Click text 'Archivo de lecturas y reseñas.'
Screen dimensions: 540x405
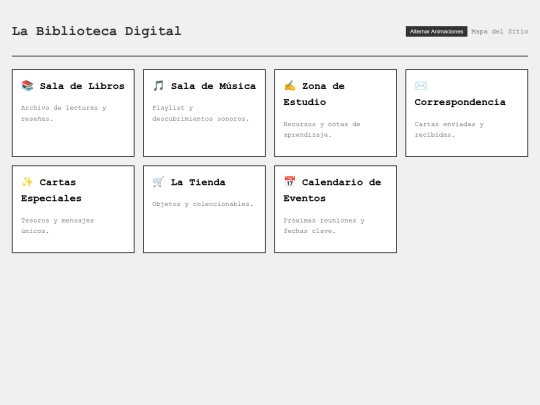[x=64, y=113]
